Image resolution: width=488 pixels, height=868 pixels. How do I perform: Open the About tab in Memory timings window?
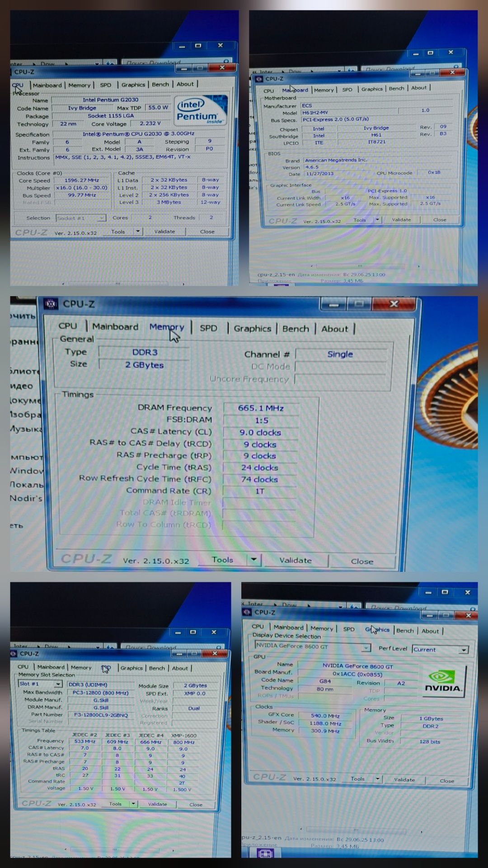tap(334, 329)
